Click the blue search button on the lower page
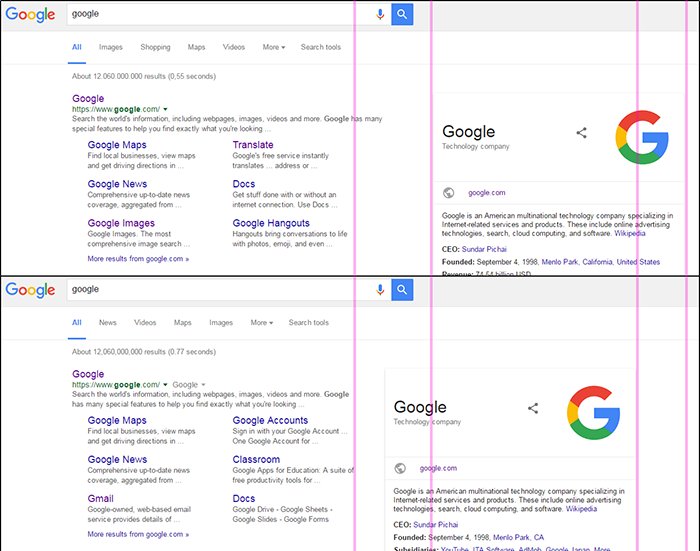The height and width of the screenshot is (551, 700). coord(402,290)
